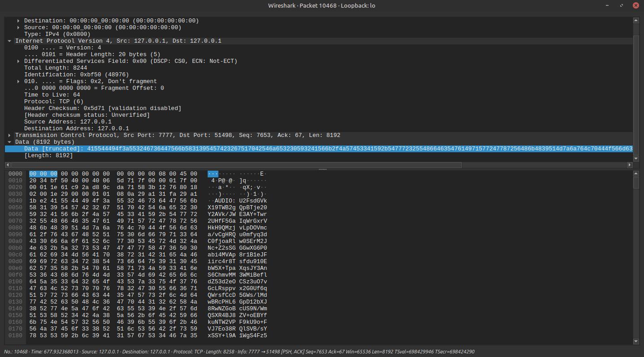Click the hex pane scrollbar down arrow

635,342
